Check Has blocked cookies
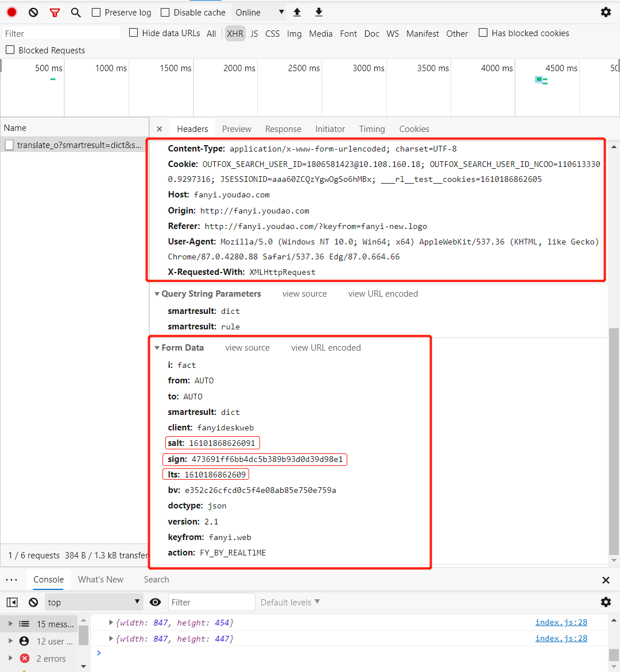This screenshot has height=672, width=620. coord(483,33)
